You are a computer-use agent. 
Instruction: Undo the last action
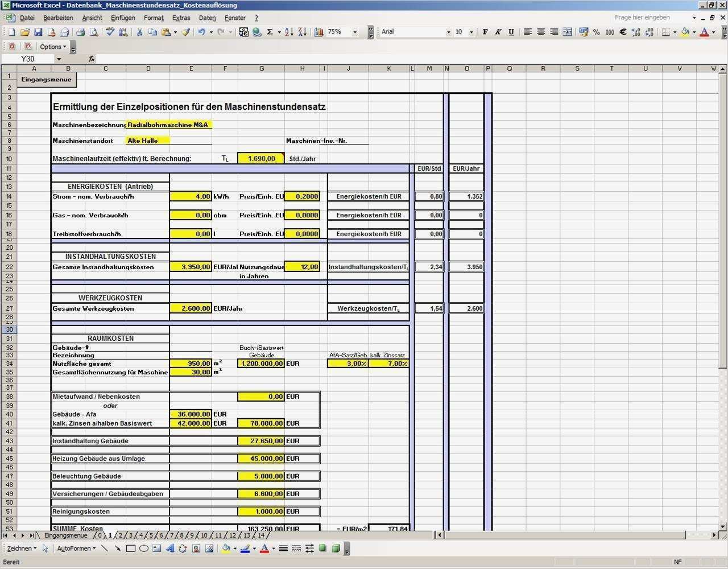(201, 32)
